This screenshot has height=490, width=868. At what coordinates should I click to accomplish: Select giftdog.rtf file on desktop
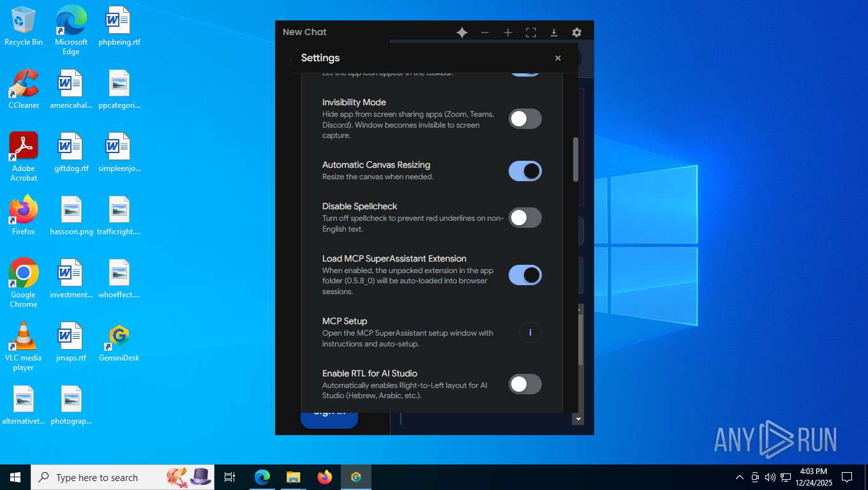click(x=71, y=152)
